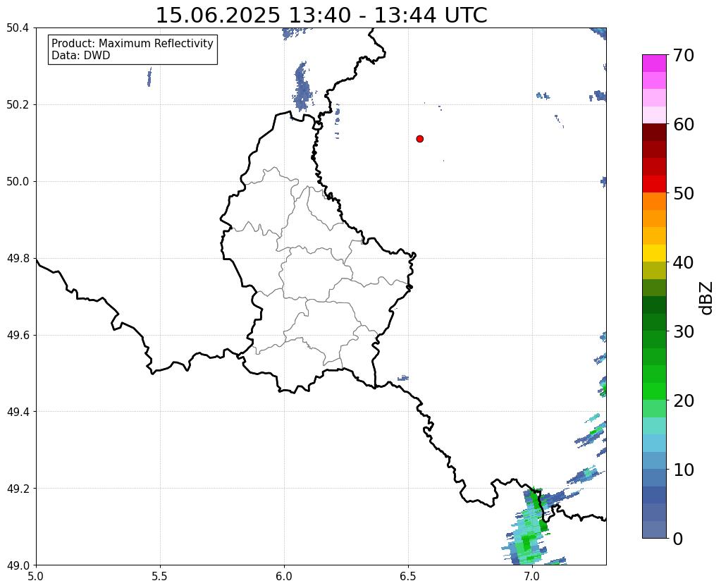The image size is (721, 588).
Task: Click the colorbar tick label 20
Action: click(684, 400)
